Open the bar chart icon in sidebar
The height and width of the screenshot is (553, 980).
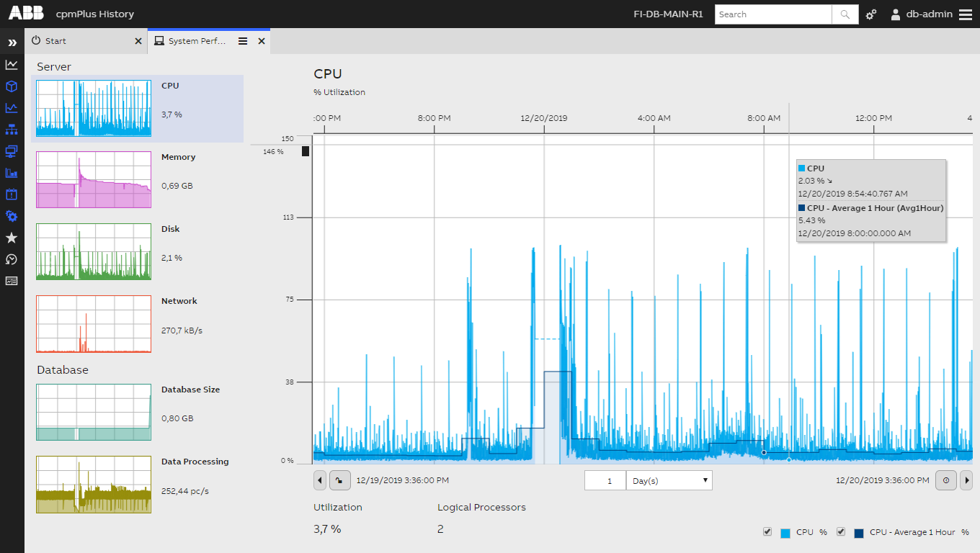12,173
